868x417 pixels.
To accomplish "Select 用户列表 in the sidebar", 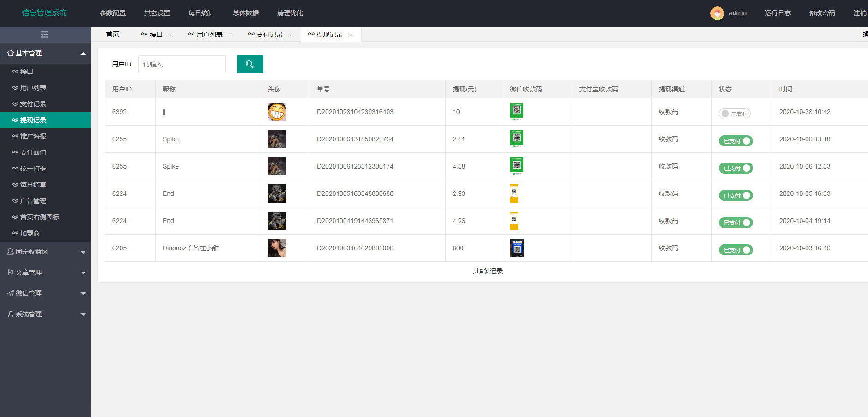I will click(x=45, y=88).
